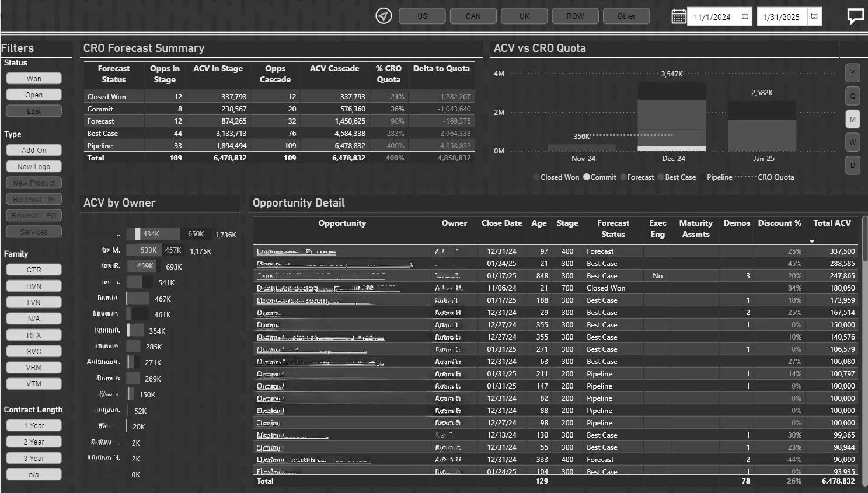Open the date picker for end date 1/31/2025
The image size is (868, 493).
coord(814,16)
